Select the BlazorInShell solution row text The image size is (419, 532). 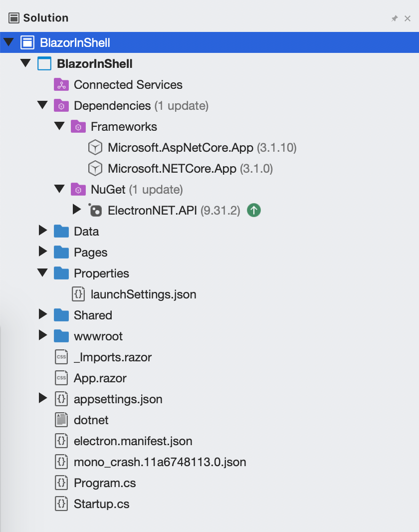click(75, 43)
